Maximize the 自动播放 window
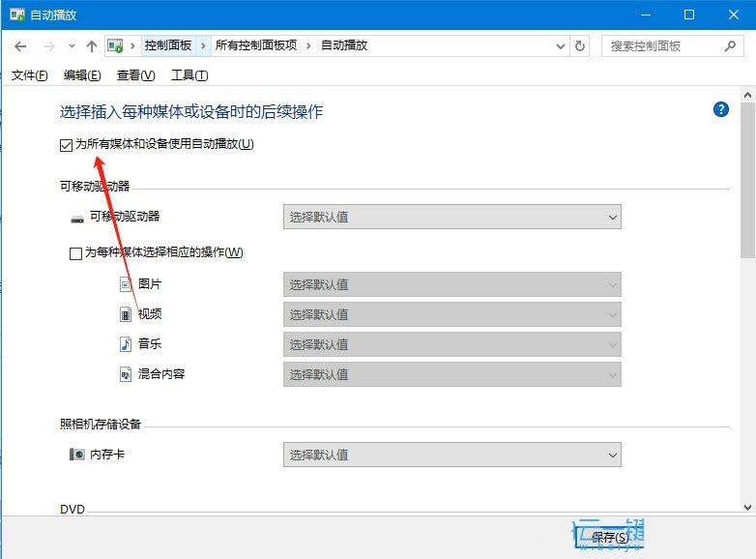 [x=689, y=15]
